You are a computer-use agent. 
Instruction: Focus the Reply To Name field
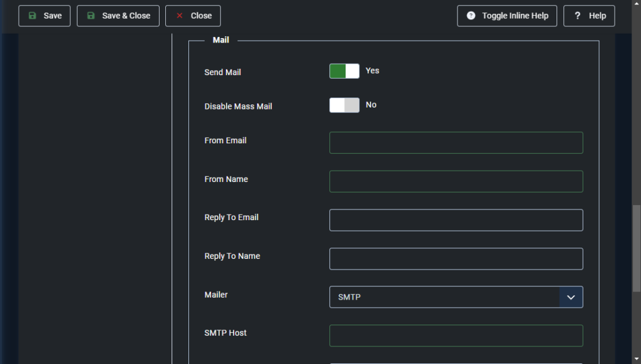[456, 258]
